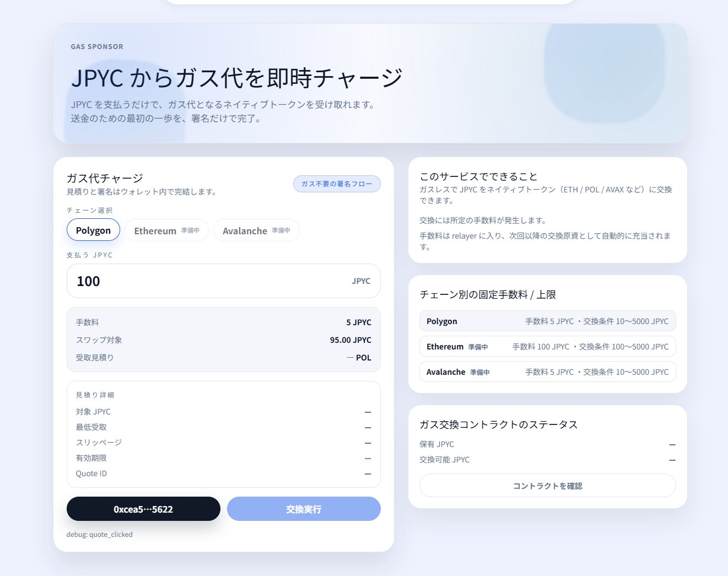Click the コントラクトを確認 button
Screen dimensions: 728x576
click(x=547, y=486)
